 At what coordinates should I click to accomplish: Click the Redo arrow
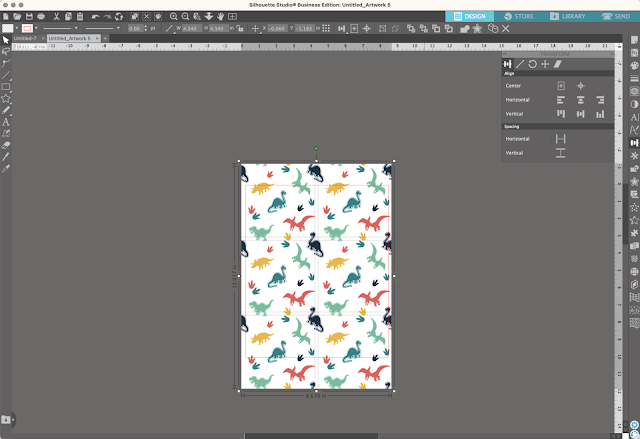tap(107, 16)
